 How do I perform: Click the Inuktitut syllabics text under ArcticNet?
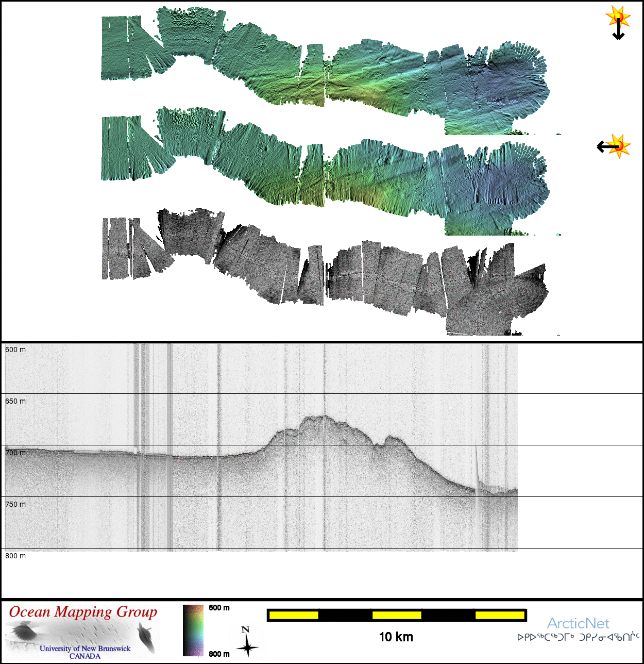(x=578, y=637)
